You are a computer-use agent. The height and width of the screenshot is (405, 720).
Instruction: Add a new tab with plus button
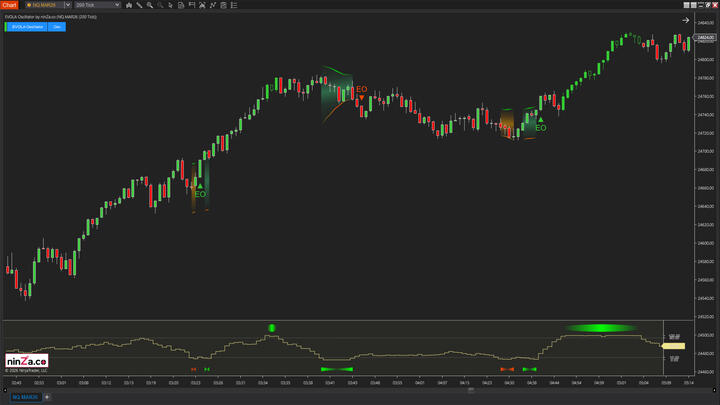(x=47, y=397)
